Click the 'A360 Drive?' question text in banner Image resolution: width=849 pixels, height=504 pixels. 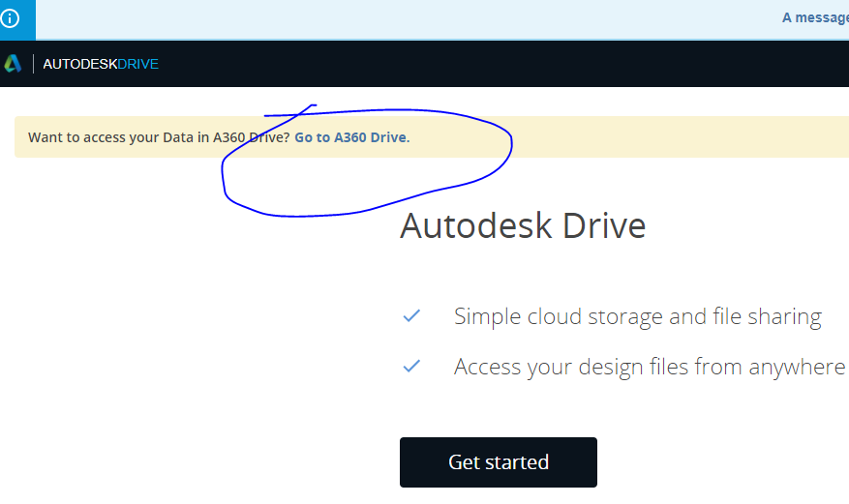tap(252, 137)
